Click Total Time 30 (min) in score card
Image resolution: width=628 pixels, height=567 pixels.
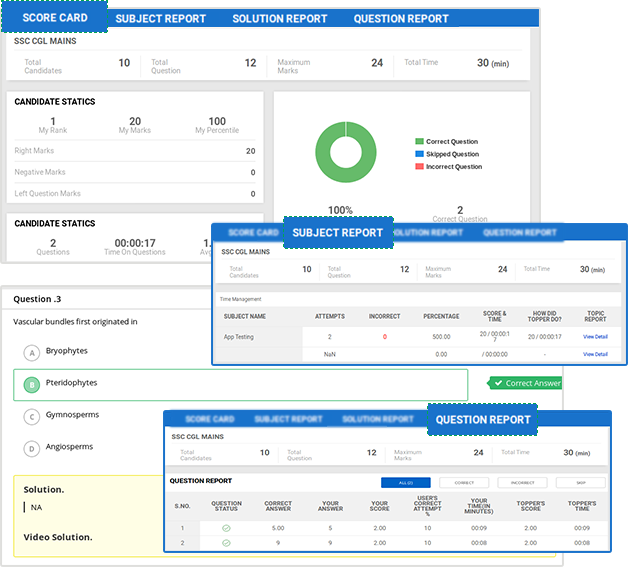pos(457,63)
